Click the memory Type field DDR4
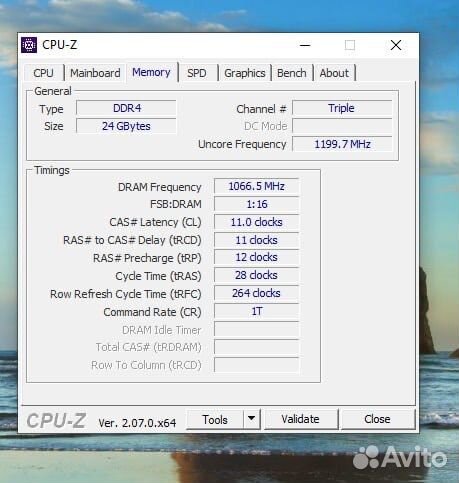Screen dimensions: 459x483 tap(126, 108)
